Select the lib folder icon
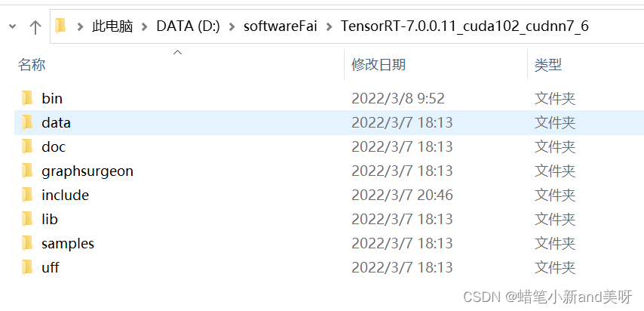This screenshot has height=311, width=644. click(27, 219)
